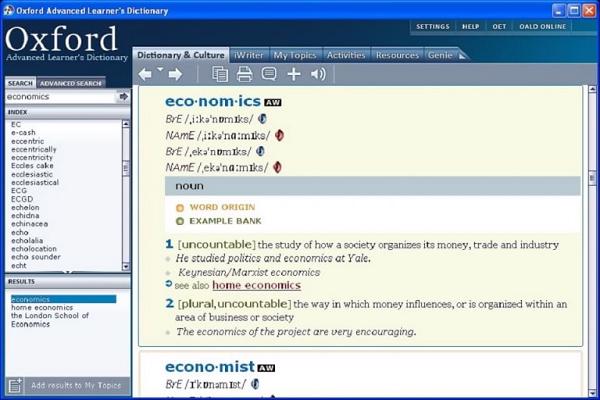Click the scroll-up arrow of entry pane
Viewport: 600px width, 400px height.
click(592, 89)
